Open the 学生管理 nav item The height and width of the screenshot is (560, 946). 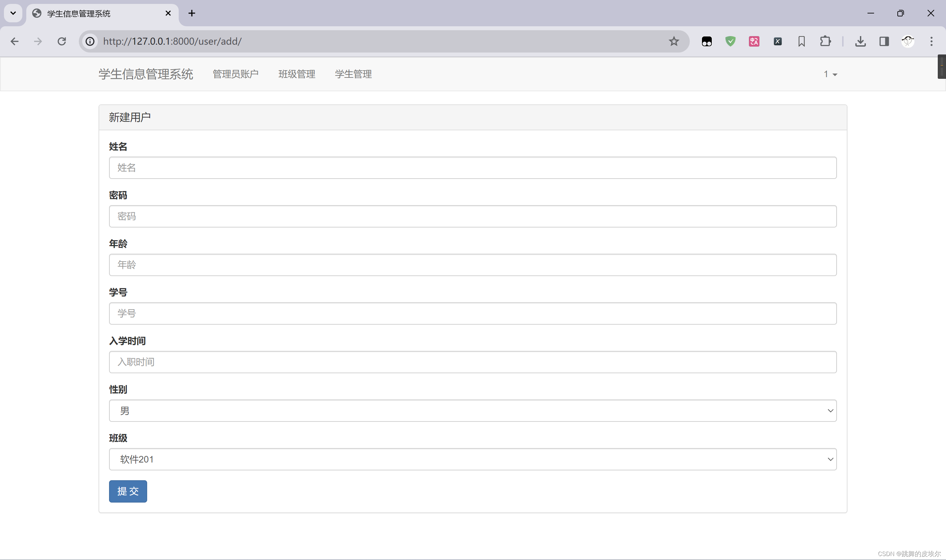point(353,74)
